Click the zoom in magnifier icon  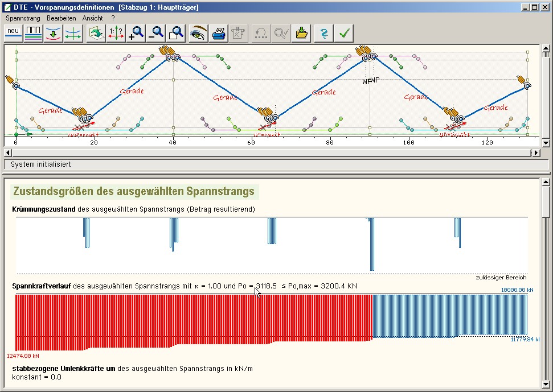coord(136,33)
